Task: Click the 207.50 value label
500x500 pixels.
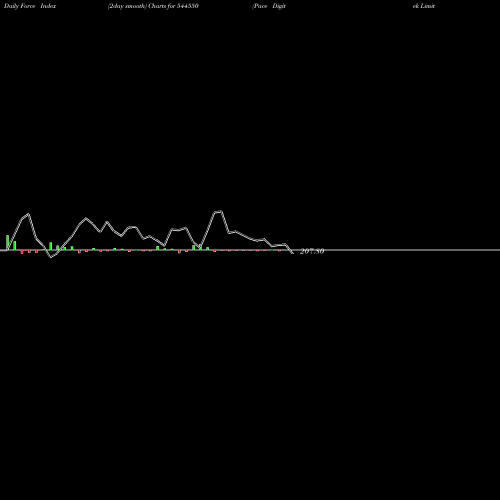Action: [312, 251]
